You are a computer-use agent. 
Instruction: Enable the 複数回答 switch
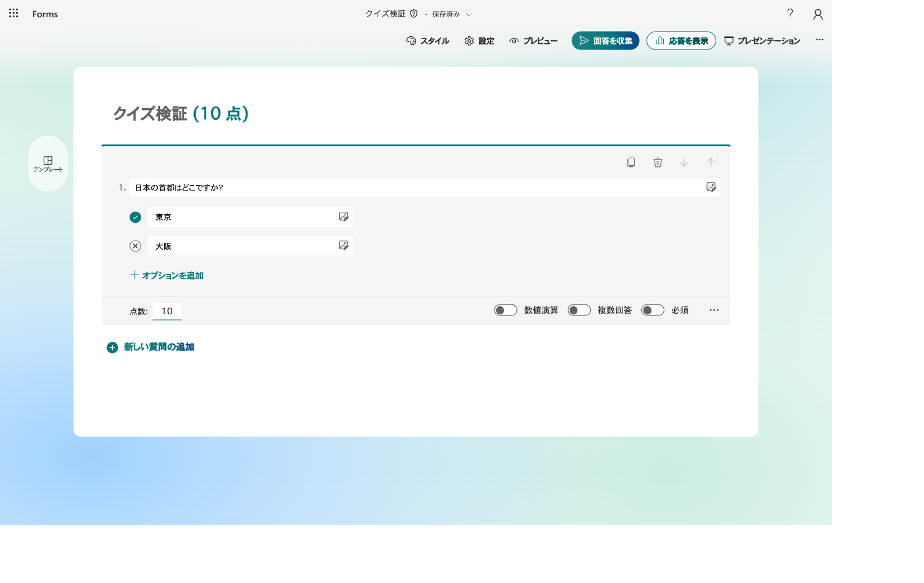(x=579, y=310)
